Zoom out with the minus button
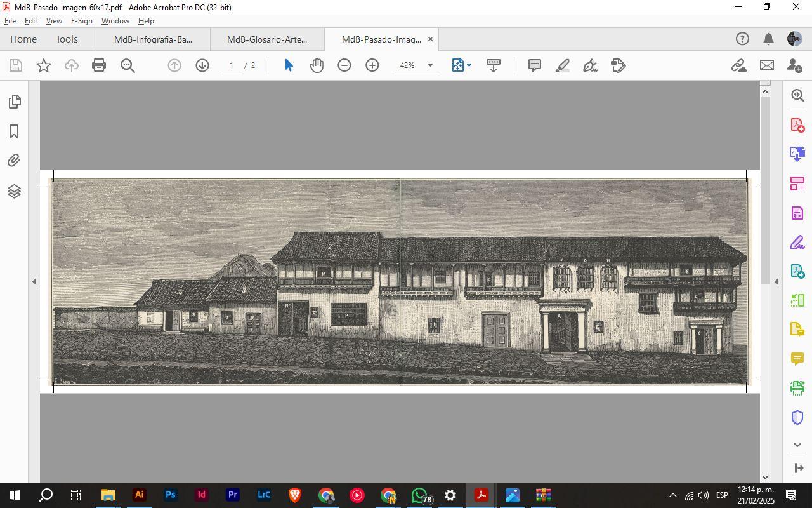 344,65
